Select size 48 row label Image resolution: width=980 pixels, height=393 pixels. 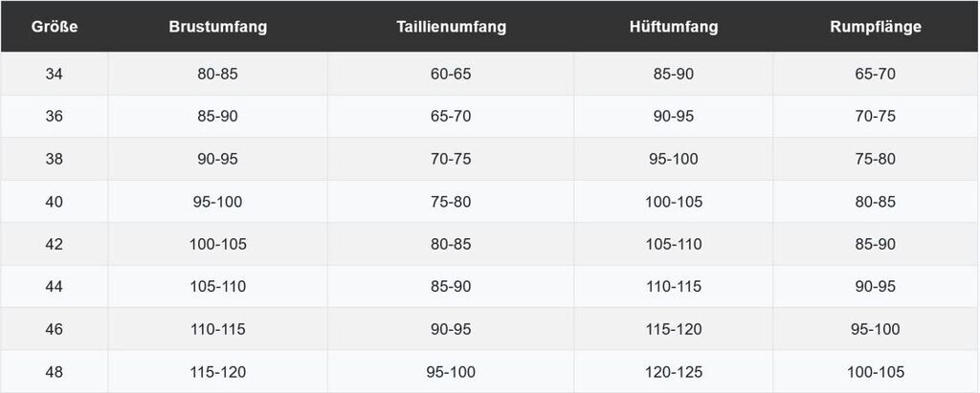(54, 372)
